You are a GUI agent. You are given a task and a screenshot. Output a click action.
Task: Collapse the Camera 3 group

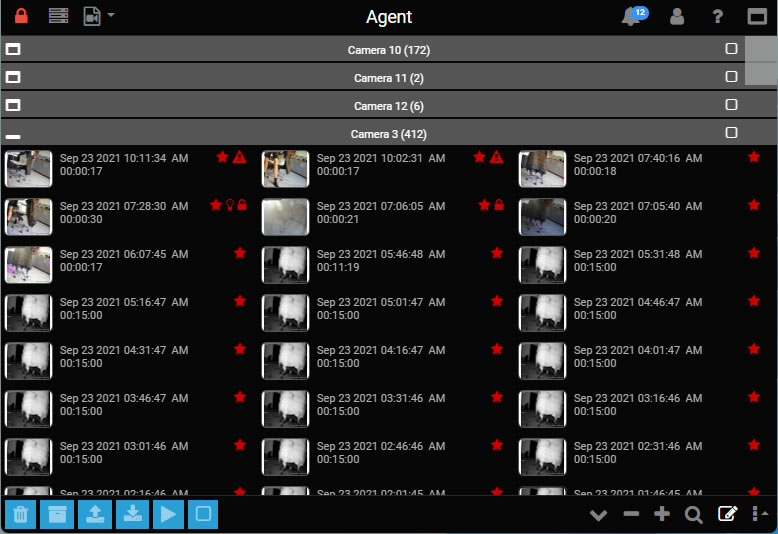click(x=14, y=134)
